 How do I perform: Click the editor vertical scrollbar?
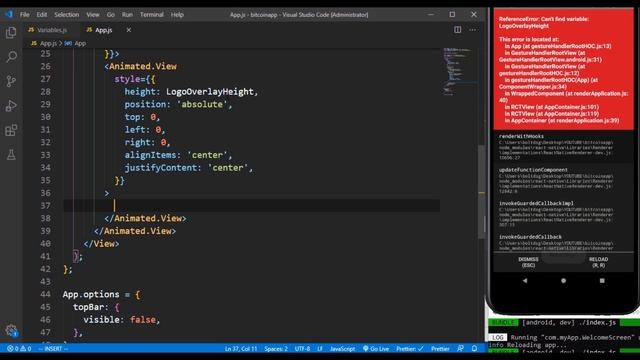481,192
